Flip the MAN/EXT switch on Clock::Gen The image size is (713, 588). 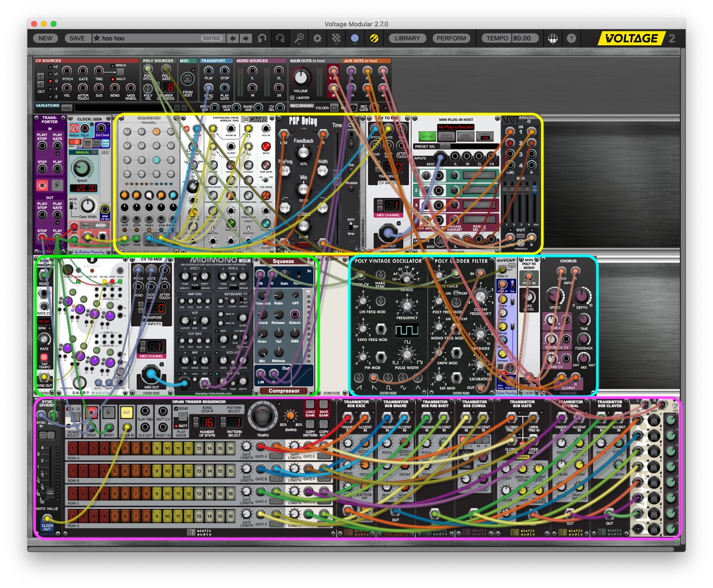(75, 142)
